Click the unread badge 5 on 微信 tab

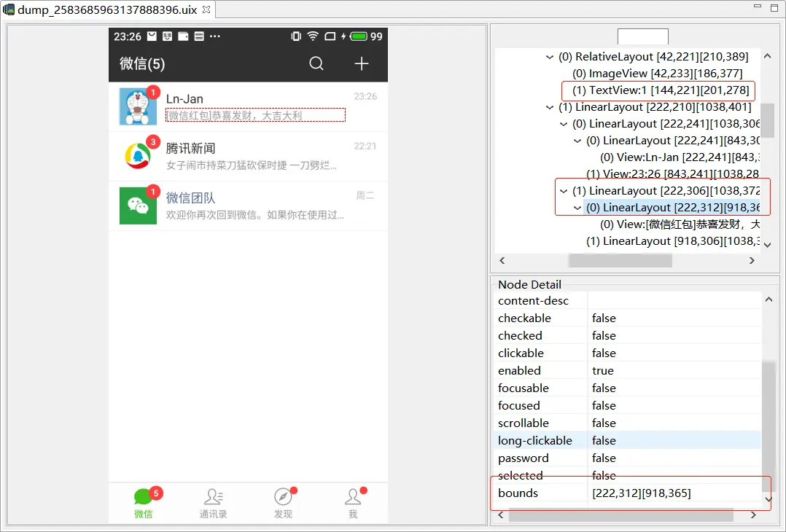156,493
